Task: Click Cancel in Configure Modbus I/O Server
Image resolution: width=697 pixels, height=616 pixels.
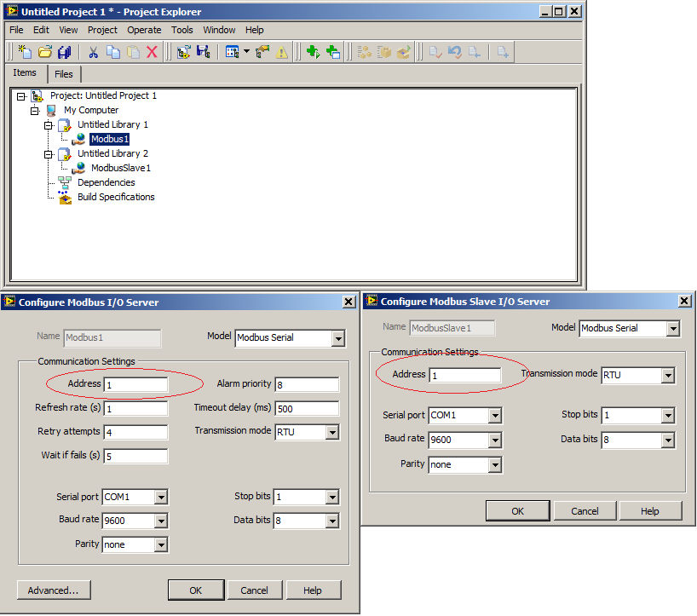Action: [255, 590]
